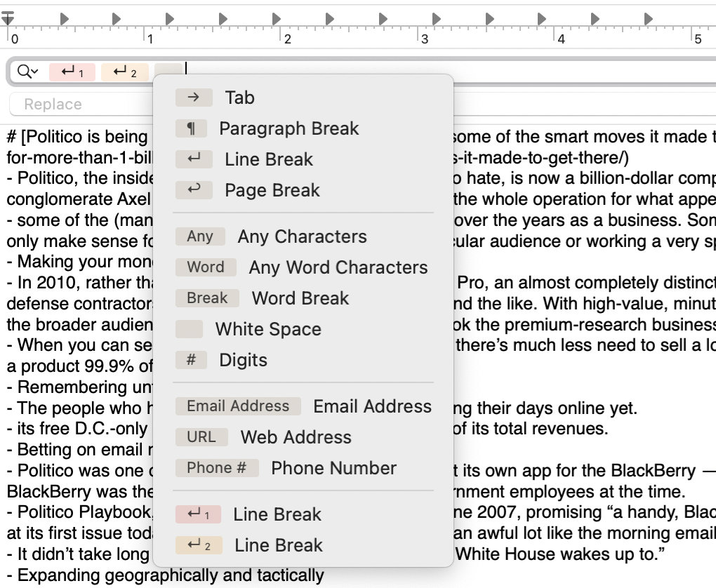This screenshot has width=716, height=588.
Task: Choose Digits pattern with hash icon
Action: pos(243,360)
